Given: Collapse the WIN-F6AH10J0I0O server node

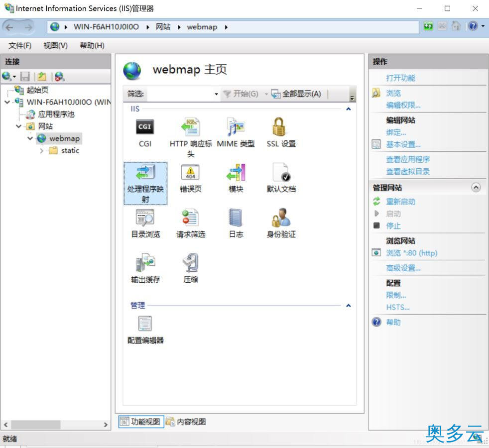Looking at the screenshot, I should click(7, 102).
